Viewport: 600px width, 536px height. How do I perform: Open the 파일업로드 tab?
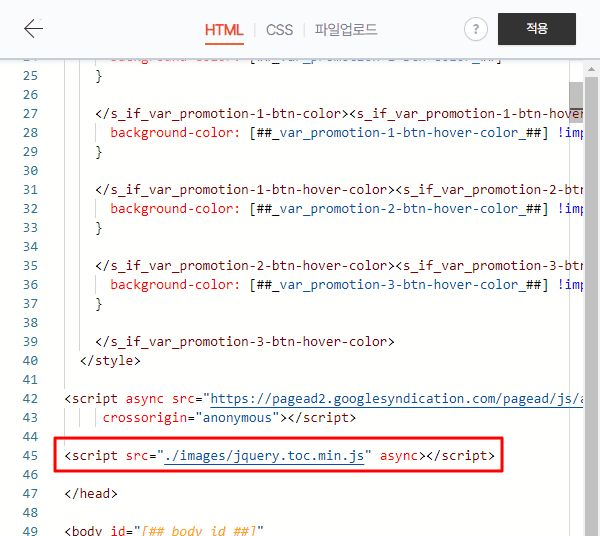[346, 30]
